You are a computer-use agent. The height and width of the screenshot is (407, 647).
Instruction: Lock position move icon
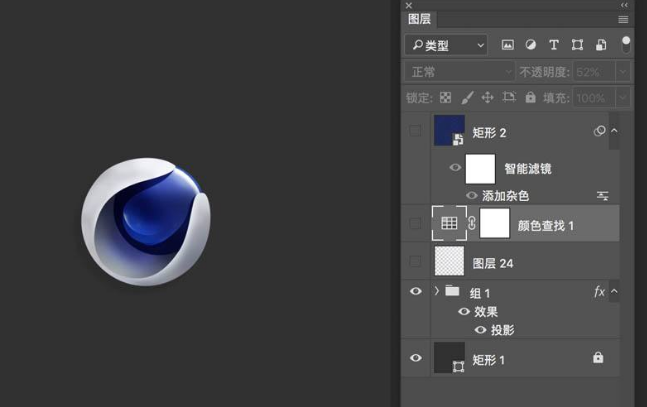click(x=487, y=97)
